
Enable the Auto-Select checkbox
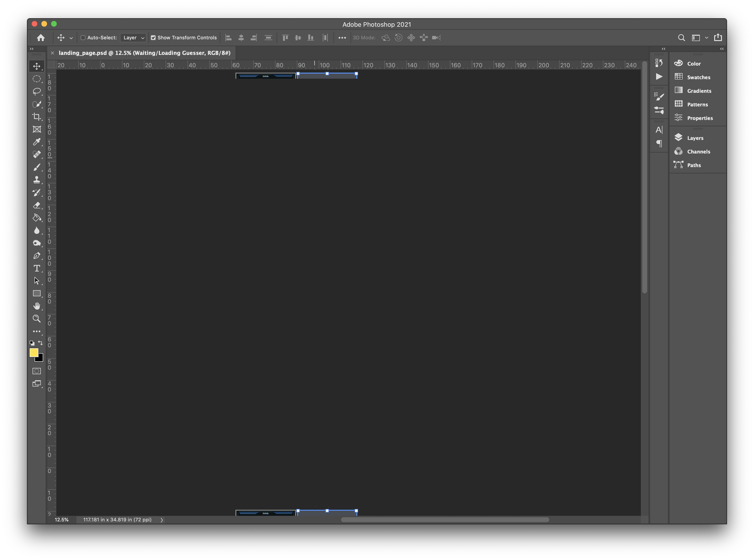[83, 38]
